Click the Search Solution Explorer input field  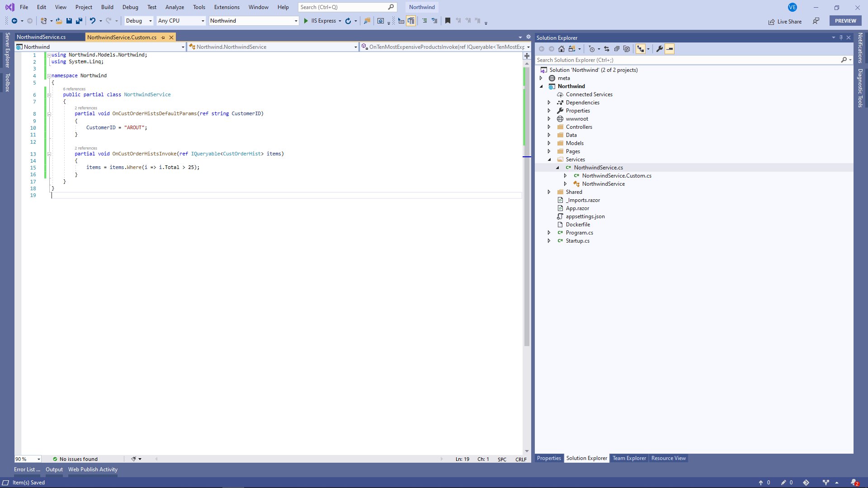point(687,60)
